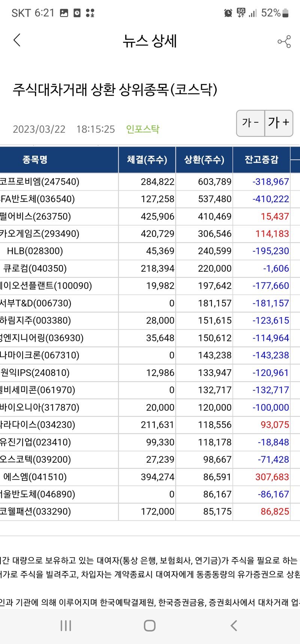Tap the trade volume 284,822

coord(158,182)
